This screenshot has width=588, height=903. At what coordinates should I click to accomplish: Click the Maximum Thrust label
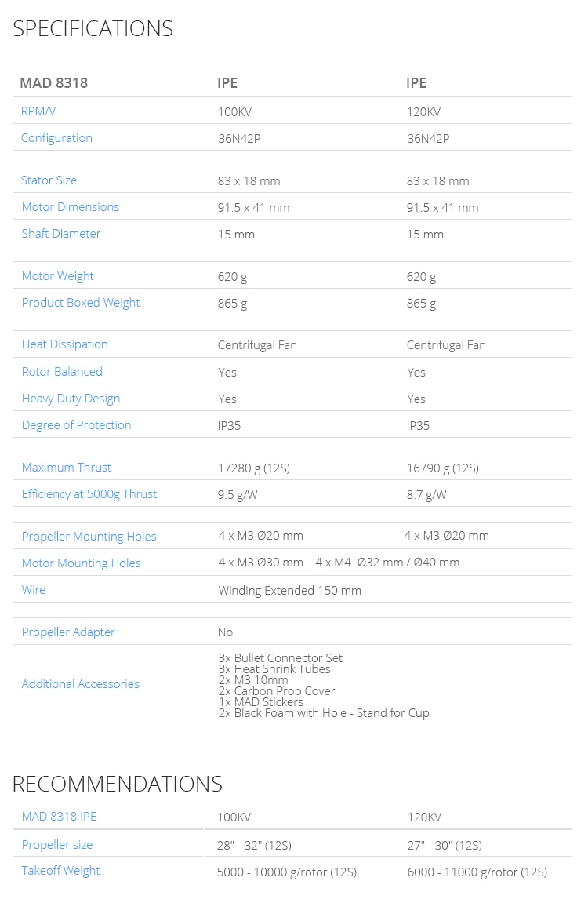point(66,467)
